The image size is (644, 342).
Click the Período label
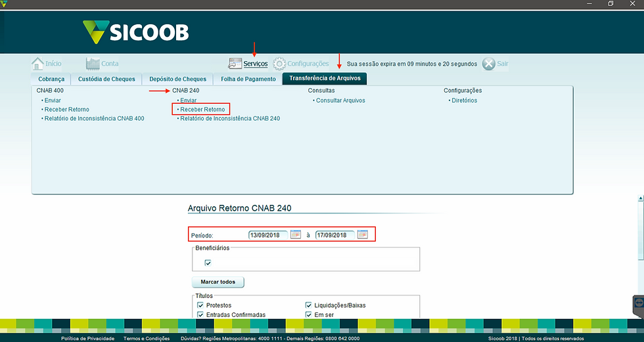[202, 236]
